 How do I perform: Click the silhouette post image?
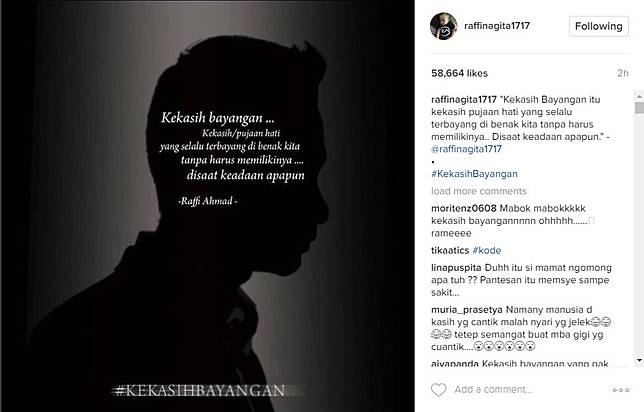point(207,206)
